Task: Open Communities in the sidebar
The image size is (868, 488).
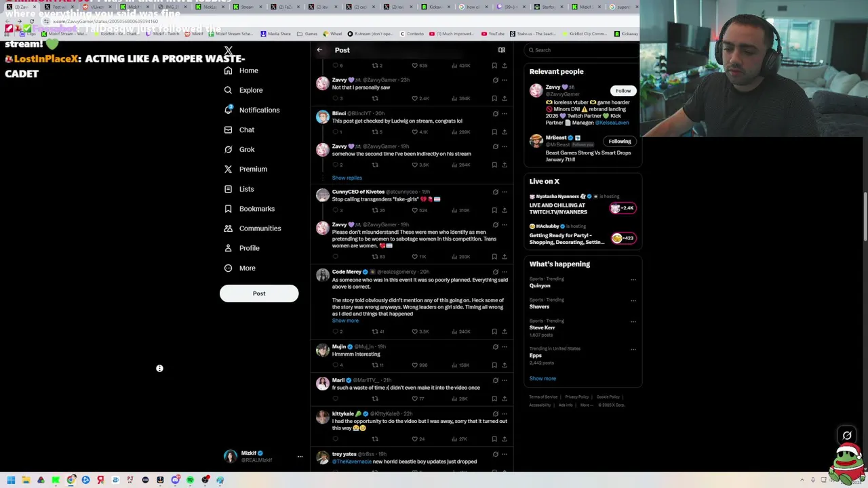Action: click(x=252, y=228)
